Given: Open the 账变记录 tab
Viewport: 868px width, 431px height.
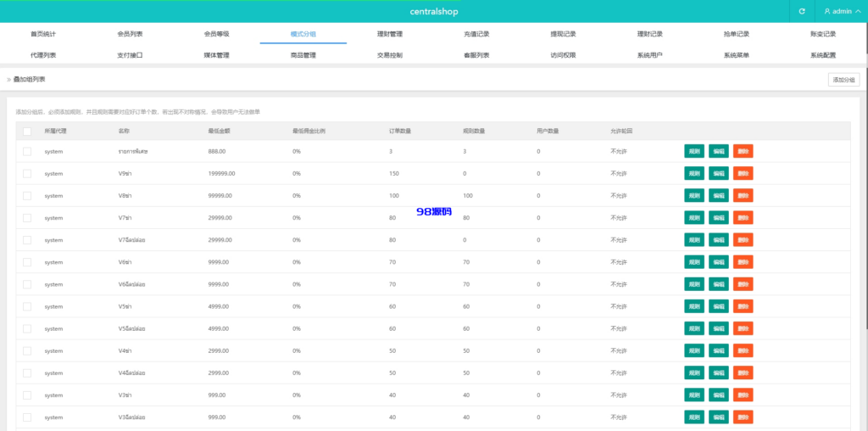Looking at the screenshot, I should [x=823, y=34].
